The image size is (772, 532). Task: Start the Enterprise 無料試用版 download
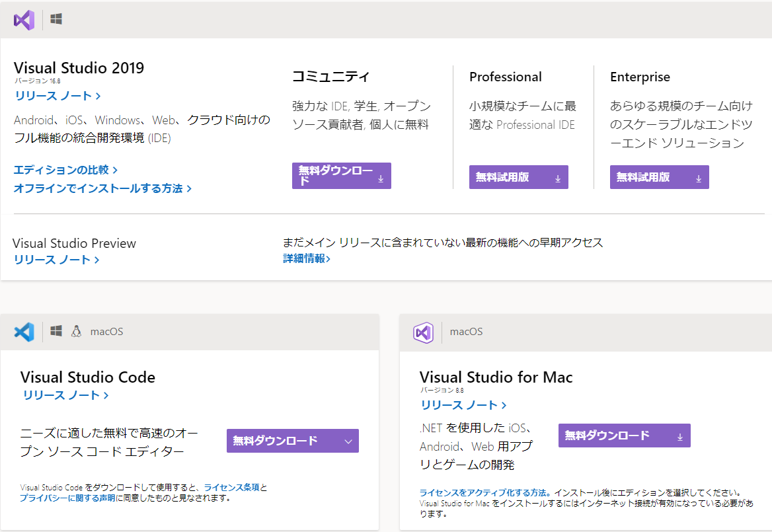[x=659, y=177]
